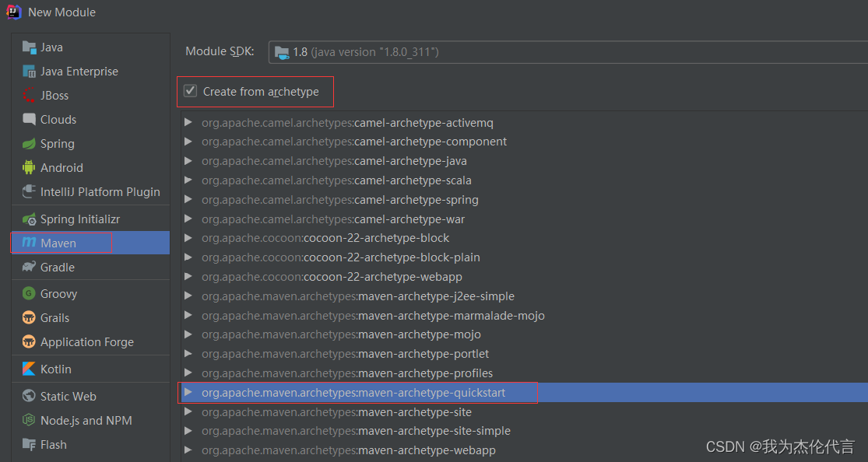This screenshot has width=868, height=462.
Task: Select maven-archetype-portlet archetype
Action: pyautogui.click(x=524, y=354)
